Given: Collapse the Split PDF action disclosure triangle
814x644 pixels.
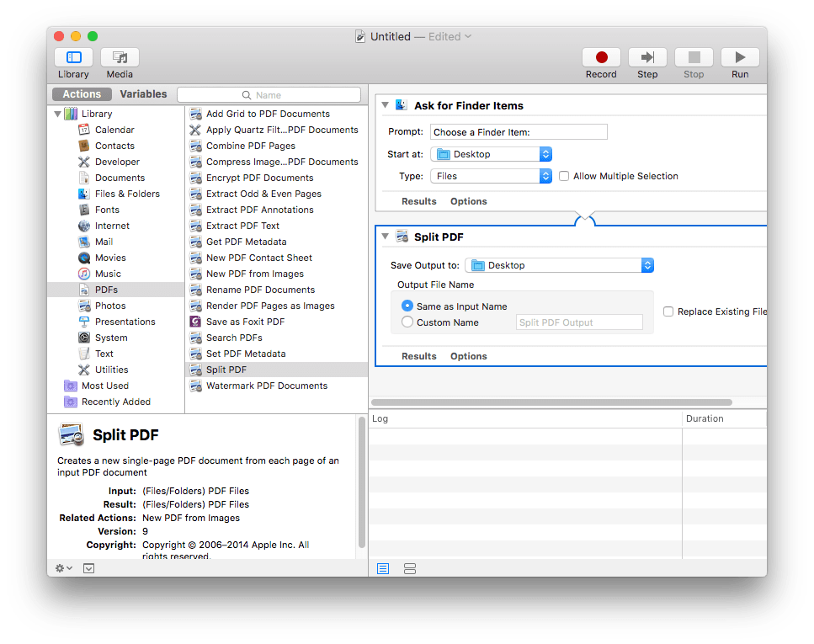Looking at the screenshot, I should tap(385, 237).
